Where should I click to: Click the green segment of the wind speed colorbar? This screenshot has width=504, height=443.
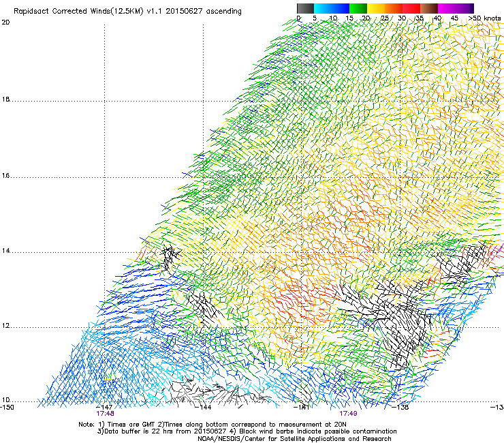pyautogui.click(x=358, y=8)
